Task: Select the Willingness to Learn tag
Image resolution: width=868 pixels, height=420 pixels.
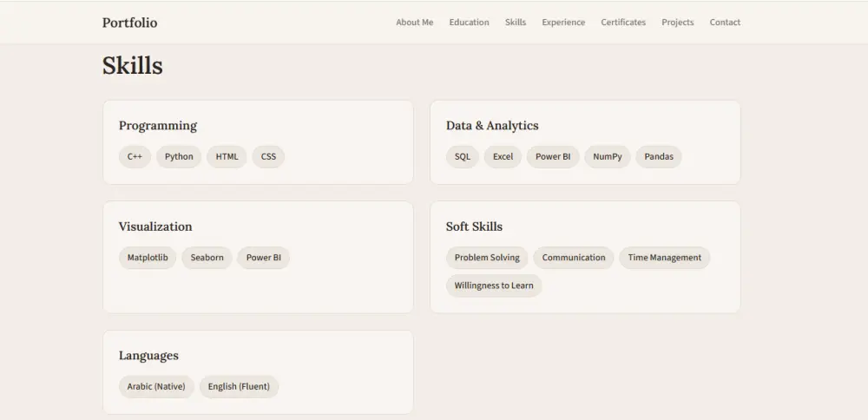Action: [x=494, y=285]
